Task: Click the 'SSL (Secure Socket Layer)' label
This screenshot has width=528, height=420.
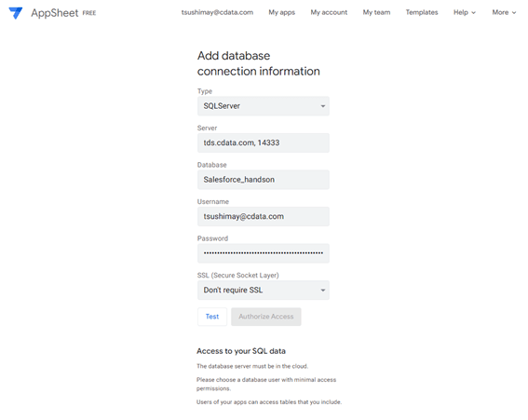Action: [238, 275]
